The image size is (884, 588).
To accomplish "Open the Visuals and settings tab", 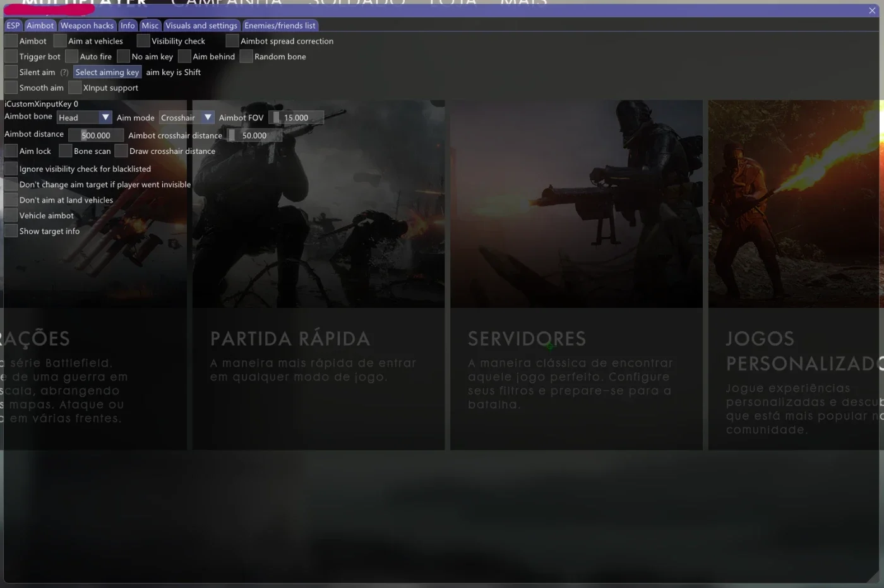I will tap(201, 25).
